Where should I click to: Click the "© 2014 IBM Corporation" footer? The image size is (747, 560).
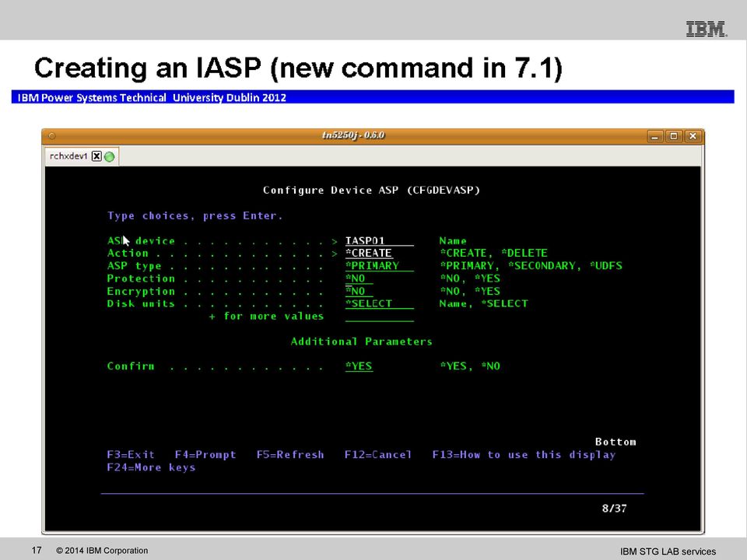[x=102, y=551]
